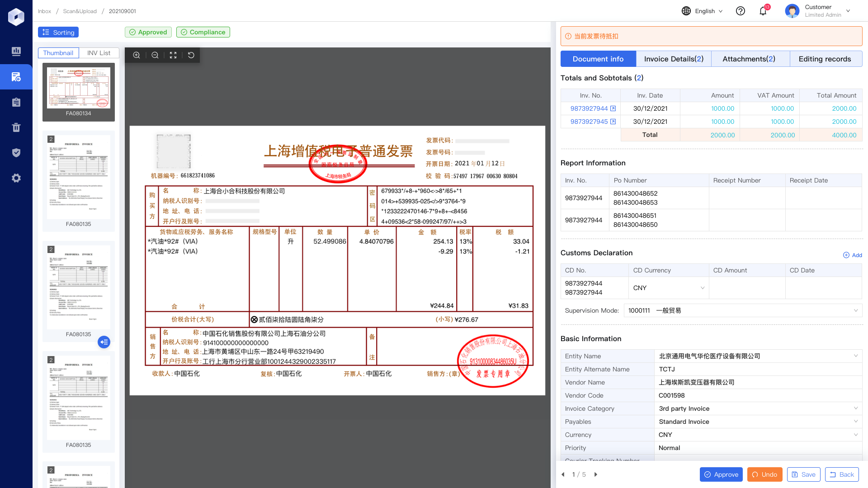The height and width of the screenshot is (488, 868).
Task: Click the Back button
Action: coord(842,474)
